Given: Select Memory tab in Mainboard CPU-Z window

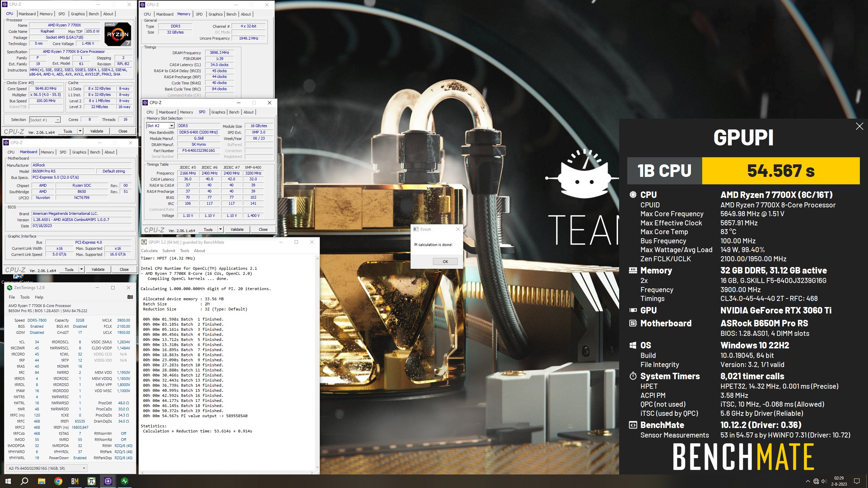Looking at the screenshot, I should coord(47,152).
